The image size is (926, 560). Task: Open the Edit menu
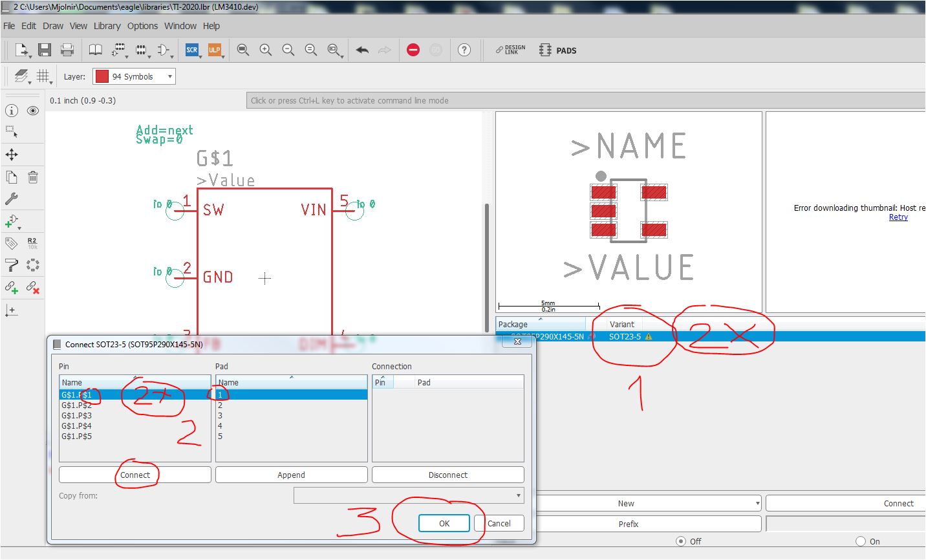28,26
